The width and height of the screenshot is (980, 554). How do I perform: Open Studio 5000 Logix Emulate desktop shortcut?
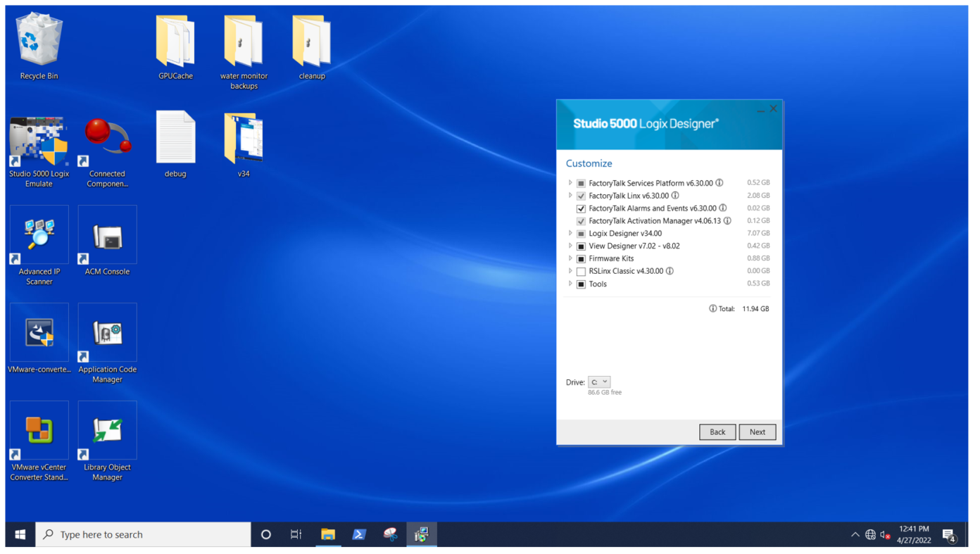[39, 144]
